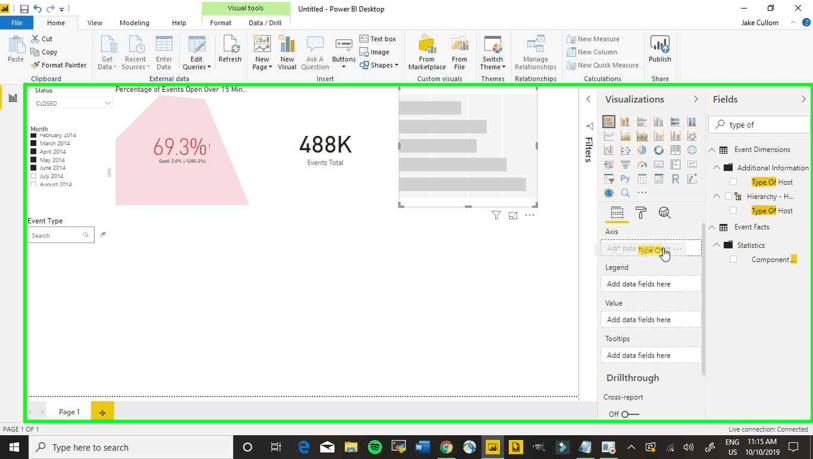Collapse the Event Dimensions table

[712, 150]
